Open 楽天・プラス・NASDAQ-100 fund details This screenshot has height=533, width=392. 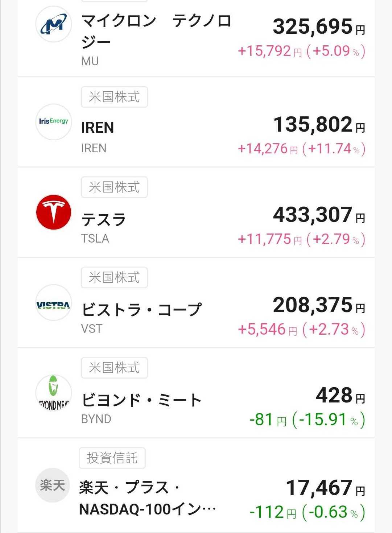click(x=147, y=498)
